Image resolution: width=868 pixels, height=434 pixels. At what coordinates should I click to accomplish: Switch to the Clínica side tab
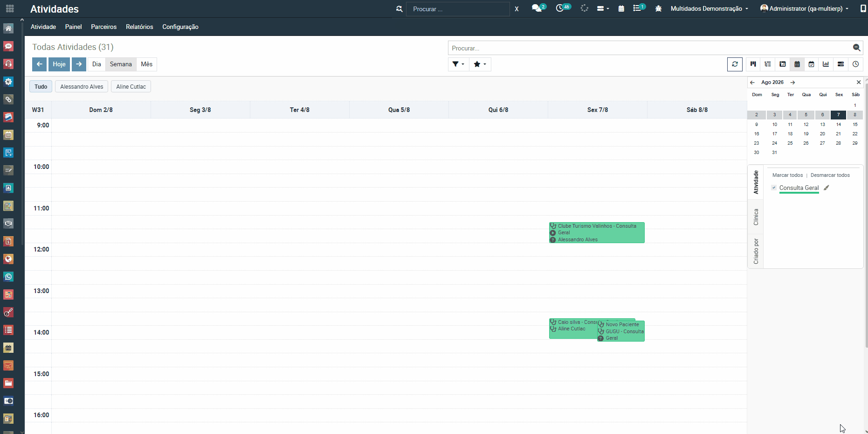coord(756,217)
